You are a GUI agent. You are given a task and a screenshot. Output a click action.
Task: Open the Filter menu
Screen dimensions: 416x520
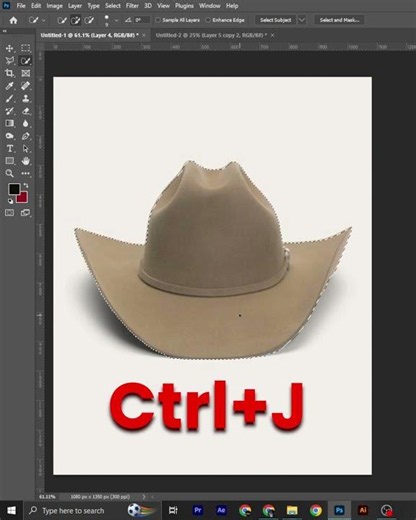click(132, 6)
